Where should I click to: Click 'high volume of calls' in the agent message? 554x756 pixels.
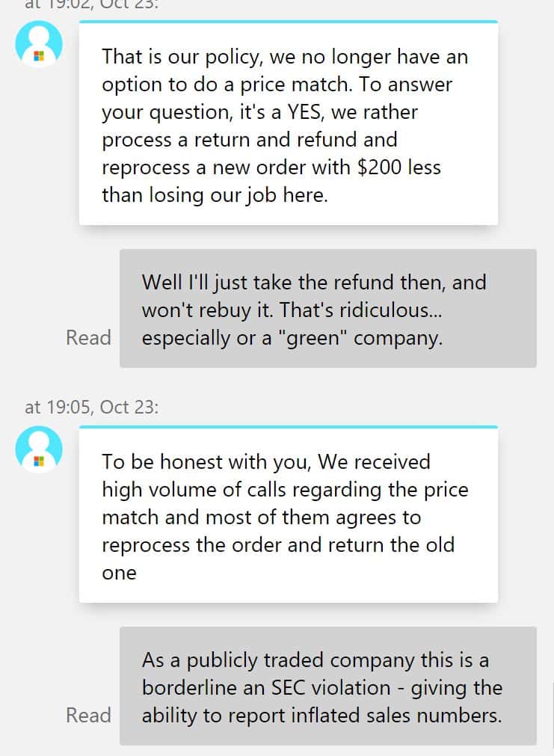click(193, 490)
